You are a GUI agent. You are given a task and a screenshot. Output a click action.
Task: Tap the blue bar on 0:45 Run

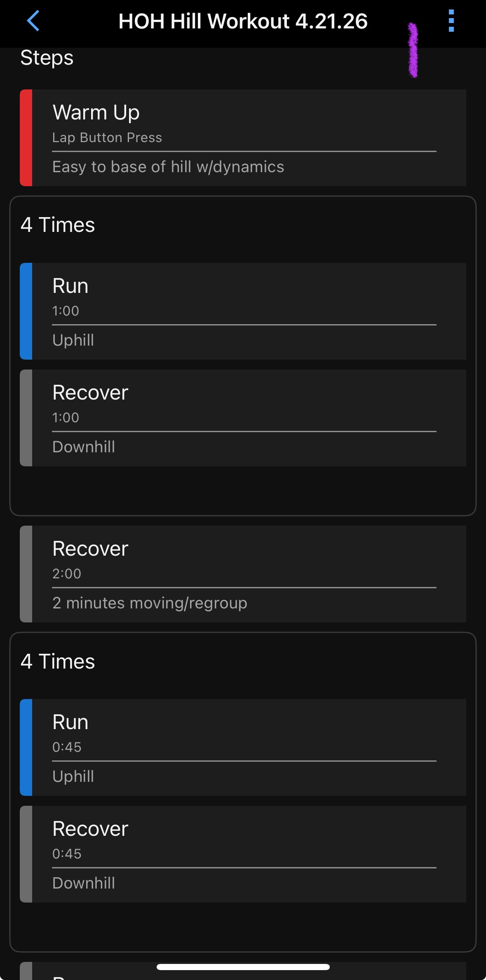[x=26, y=747]
